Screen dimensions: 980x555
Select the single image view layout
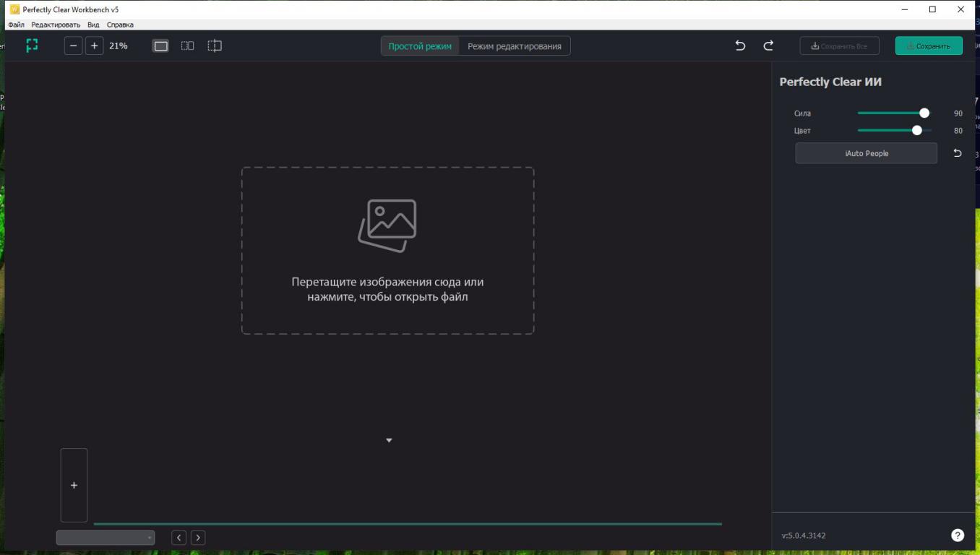coord(160,46)
